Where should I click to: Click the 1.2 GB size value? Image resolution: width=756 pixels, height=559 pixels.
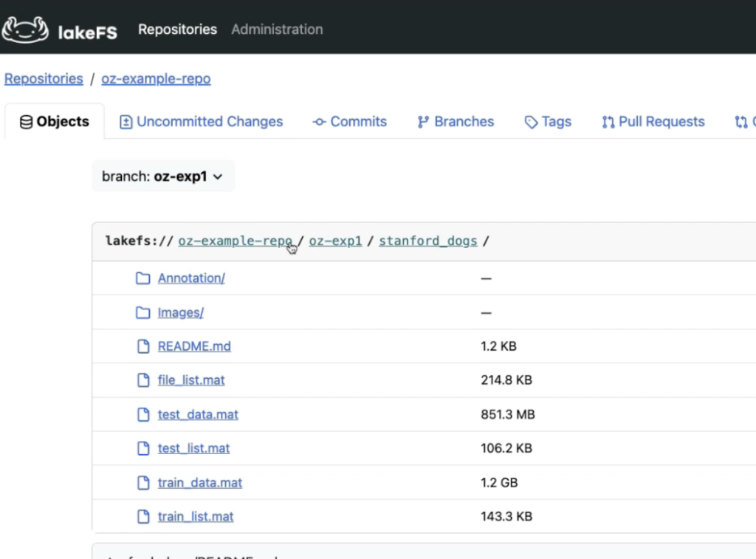coord(499,483)
